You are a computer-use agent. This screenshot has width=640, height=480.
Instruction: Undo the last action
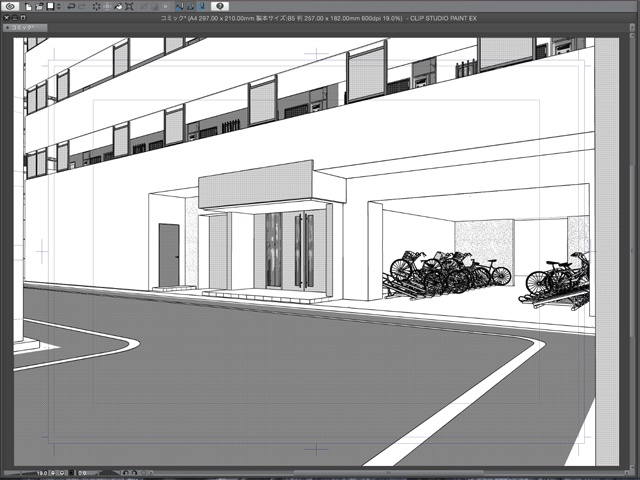71,7
